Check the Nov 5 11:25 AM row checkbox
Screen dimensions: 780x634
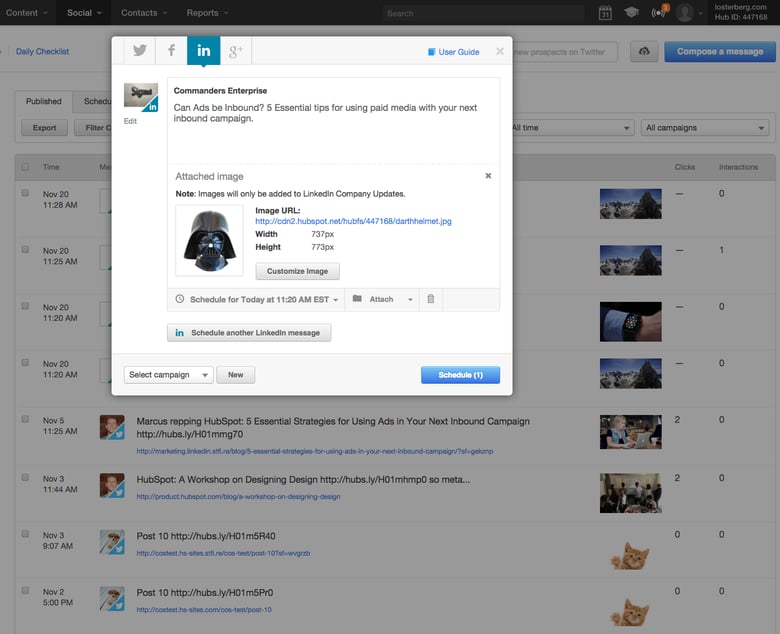pyautogui.click(x=25, y=419)
